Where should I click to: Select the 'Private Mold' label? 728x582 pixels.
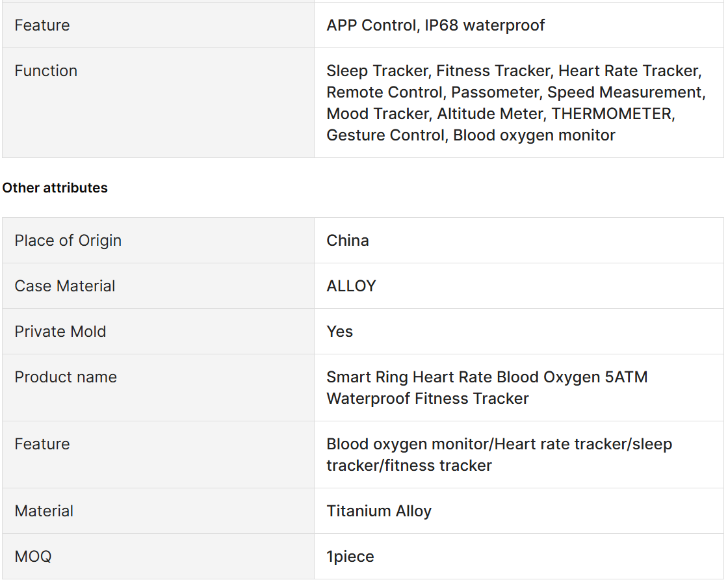(60, 332)
